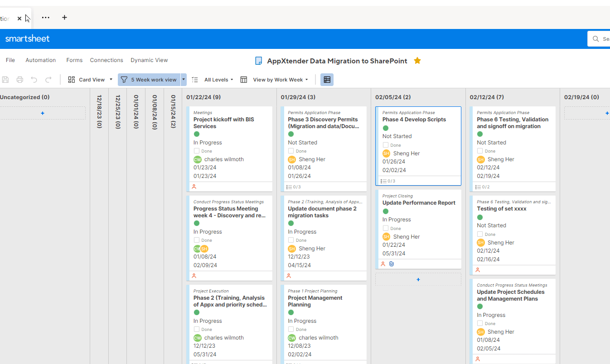
Task: Open the Dynamic View menu
Action: pyautogui.click(x=149, y=60)
